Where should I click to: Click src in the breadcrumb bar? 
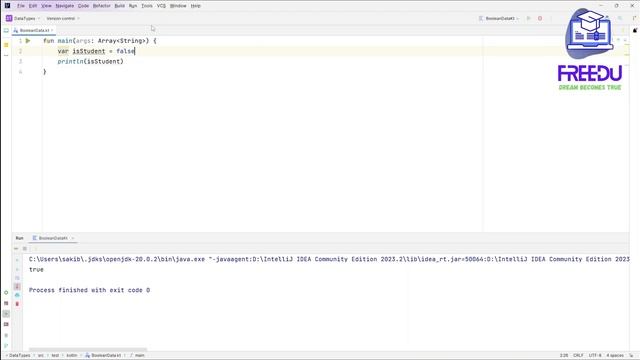(41, 356)
